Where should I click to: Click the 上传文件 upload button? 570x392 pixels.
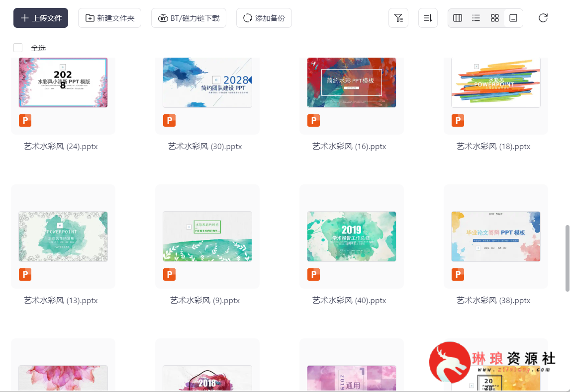tap(41, 18)
